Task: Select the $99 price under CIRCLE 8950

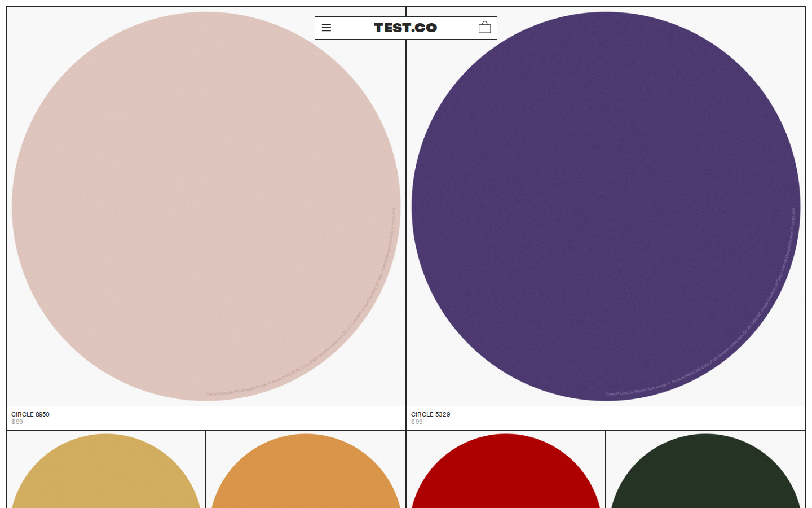Action: [17, 422]
